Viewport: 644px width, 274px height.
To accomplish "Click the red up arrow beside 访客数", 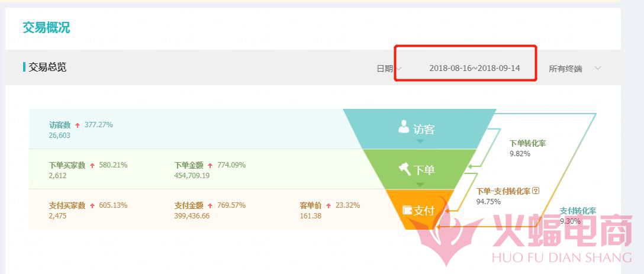I will pyautogui.click(x=78, y=125).
